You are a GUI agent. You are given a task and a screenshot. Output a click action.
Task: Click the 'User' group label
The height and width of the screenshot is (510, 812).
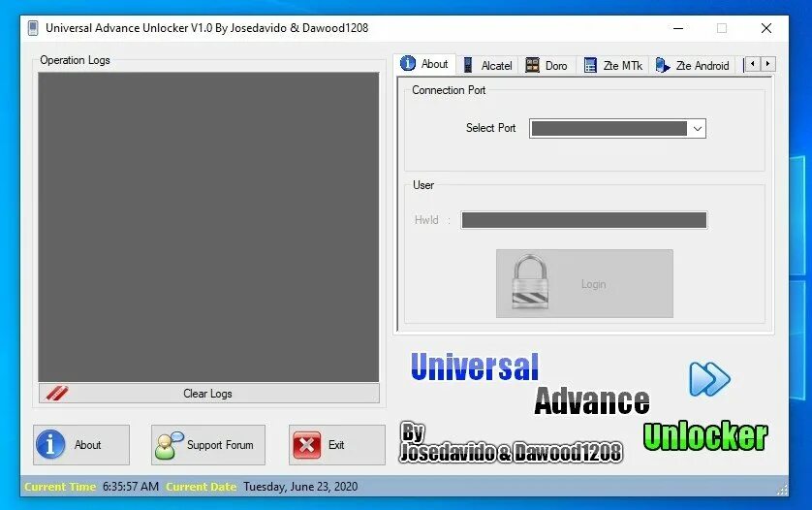point(423,185)
